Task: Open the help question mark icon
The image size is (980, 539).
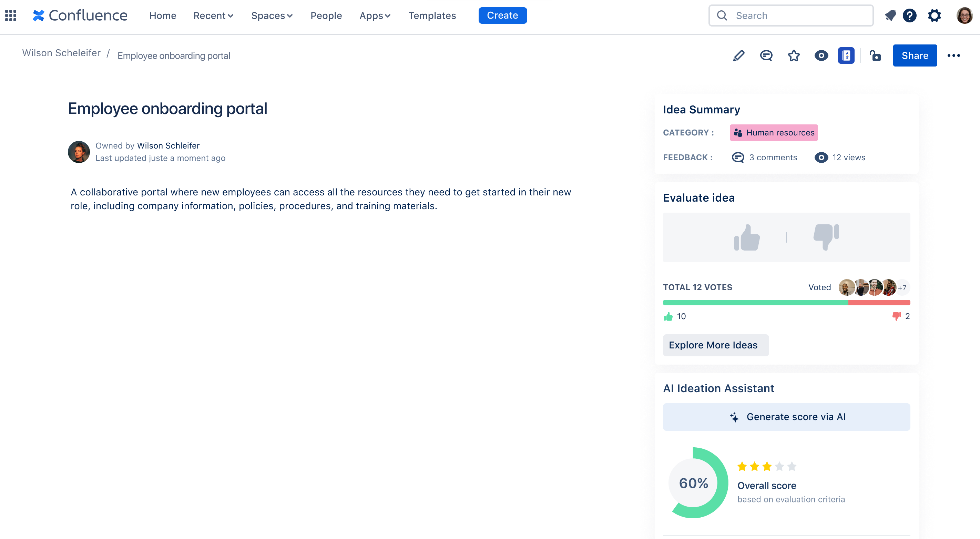Action: pyautogui.click(x=910, y=16)
